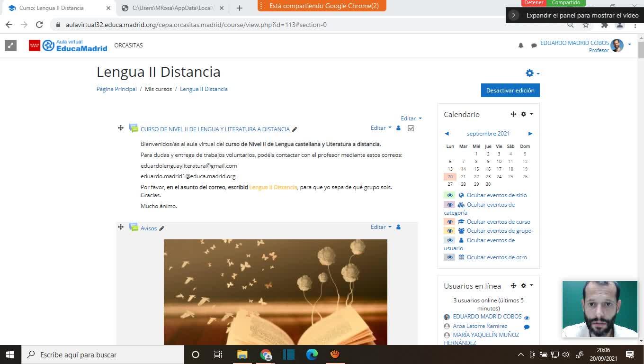Open the messages speech bubble in header

click(534, 45)
